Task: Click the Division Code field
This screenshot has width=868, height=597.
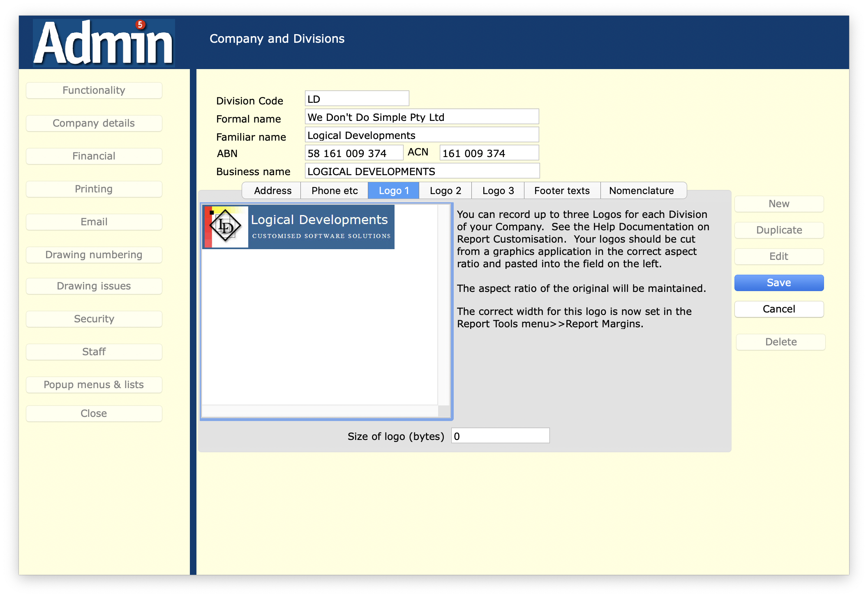Action: 357,99
